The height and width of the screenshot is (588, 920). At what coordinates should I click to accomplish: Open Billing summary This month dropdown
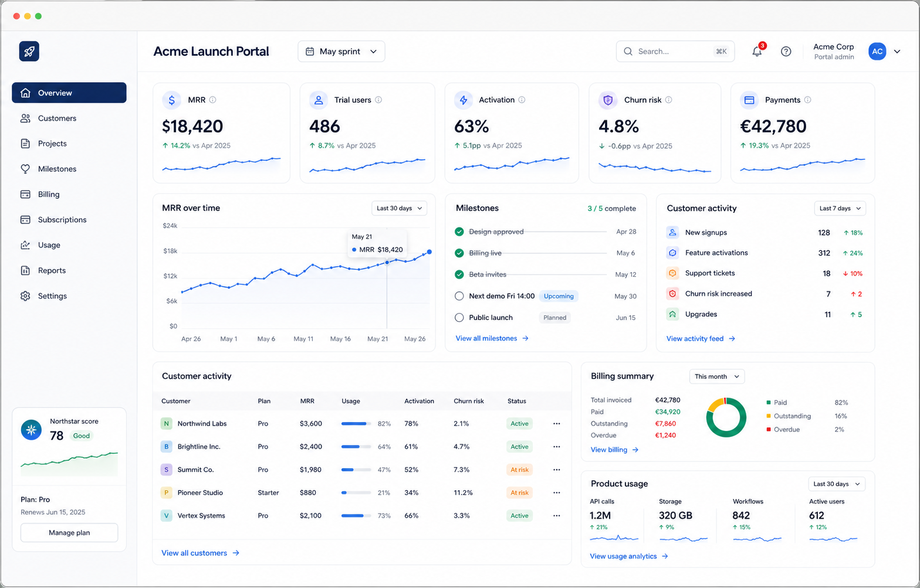click(x=717, y=376)
